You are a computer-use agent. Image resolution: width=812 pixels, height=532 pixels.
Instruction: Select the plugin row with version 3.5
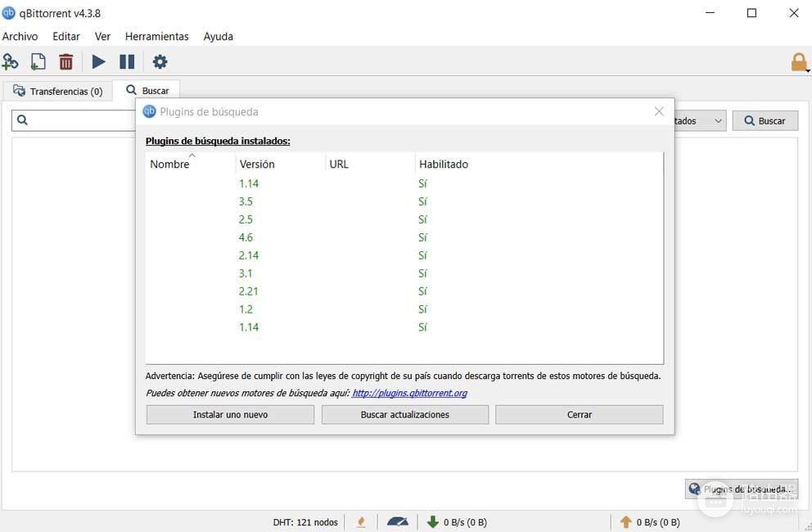[x=404, y=201]
